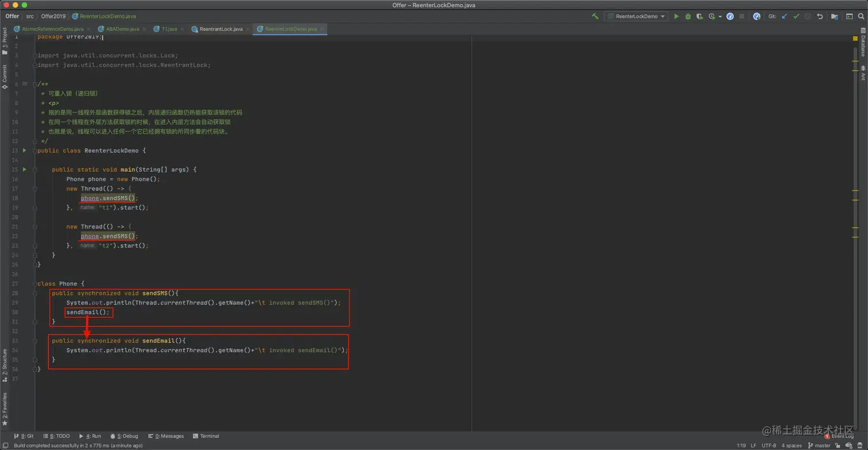868x450 pixels.
Task: Open Project Structure folder icon in the toolbar
Action: pyautogui.click(x=834, y=16)
